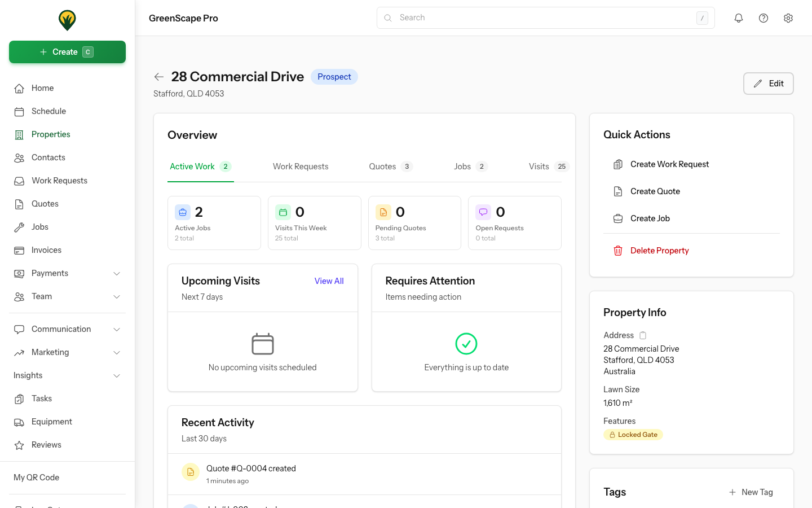Copy address using the clipboard icon
The height and width of the screenshot is (508, 812).
[x=643, y=335]
